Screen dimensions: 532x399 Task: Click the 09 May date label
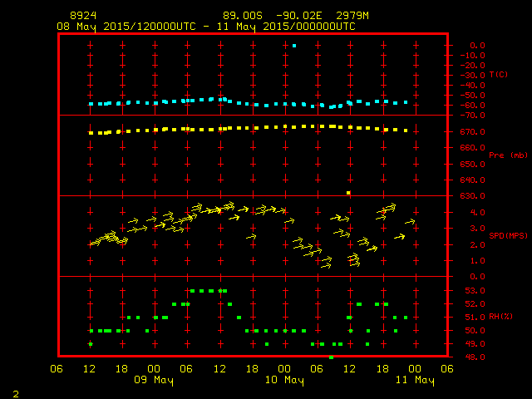click(155, 380)
